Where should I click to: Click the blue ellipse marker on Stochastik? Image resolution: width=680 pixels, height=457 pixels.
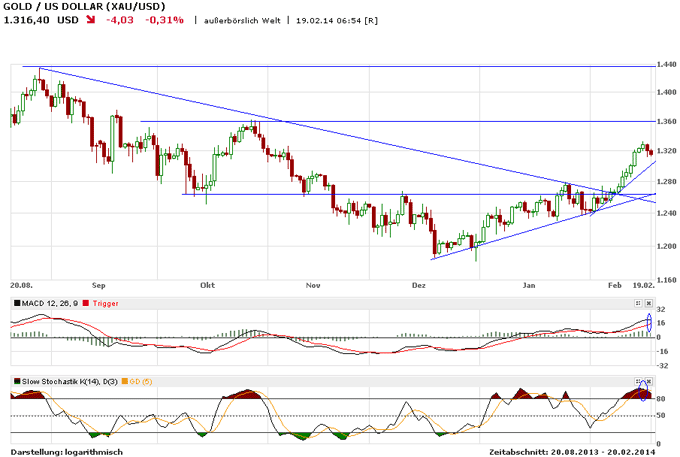coord(642,390)
